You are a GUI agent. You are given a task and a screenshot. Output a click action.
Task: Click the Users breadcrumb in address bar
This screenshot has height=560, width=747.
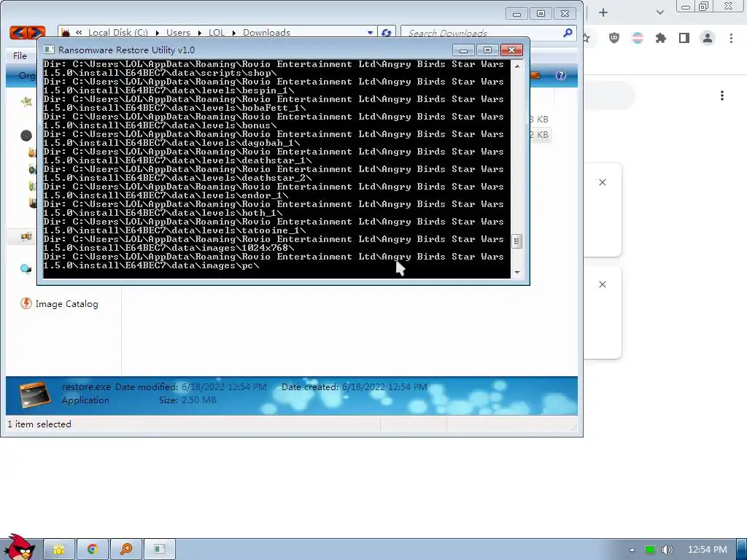[178, 32]
